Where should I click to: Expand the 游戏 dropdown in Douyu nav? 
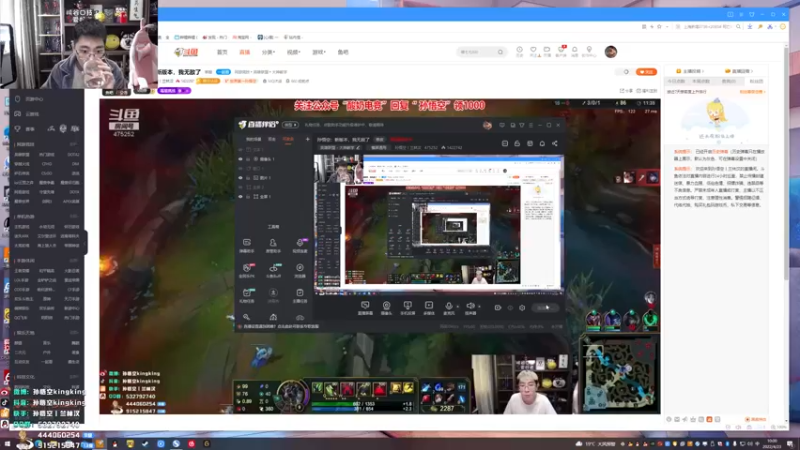[x=319, y=52]
